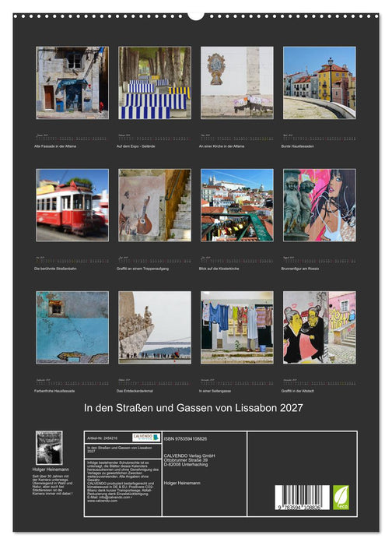Click the author biography text
The height and width of the screenshot is (545, 392).
(x=53, y=485)
